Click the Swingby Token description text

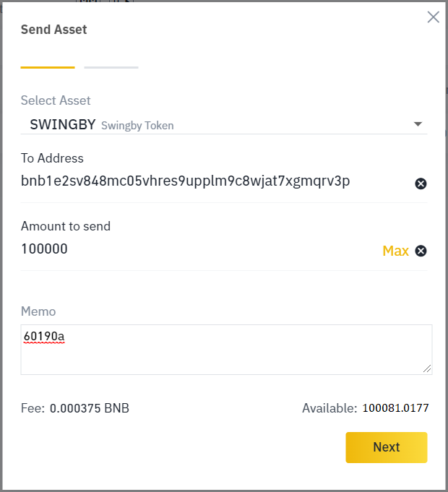click(137, 126)
